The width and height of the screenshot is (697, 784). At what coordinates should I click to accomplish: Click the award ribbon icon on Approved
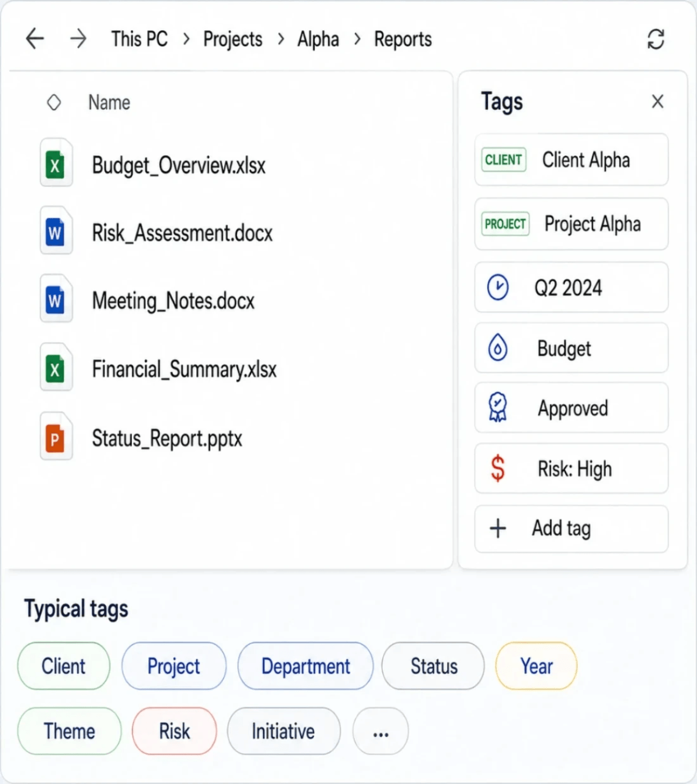click(498, 408)
